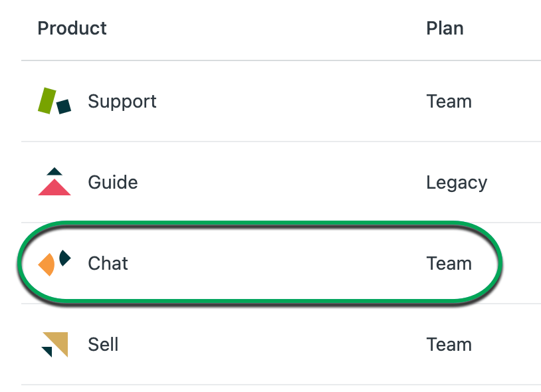The width and height of the screenshot is (541, 392).
Task: Click the green outline around Chat row
Action: [259, 223]
